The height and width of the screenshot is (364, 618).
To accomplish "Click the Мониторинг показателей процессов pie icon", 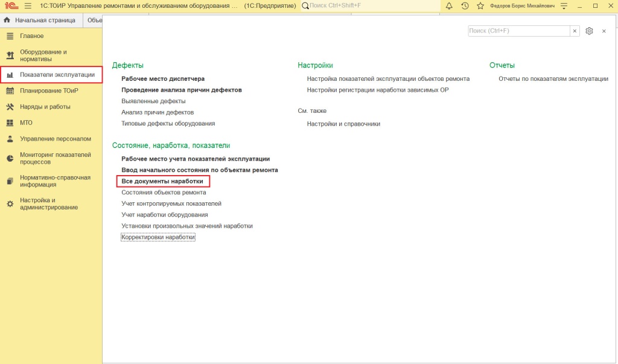I will pos(10,159).
